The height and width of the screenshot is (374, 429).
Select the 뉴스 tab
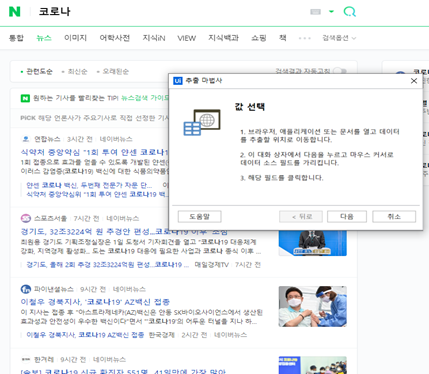click(x=44, y=38)
